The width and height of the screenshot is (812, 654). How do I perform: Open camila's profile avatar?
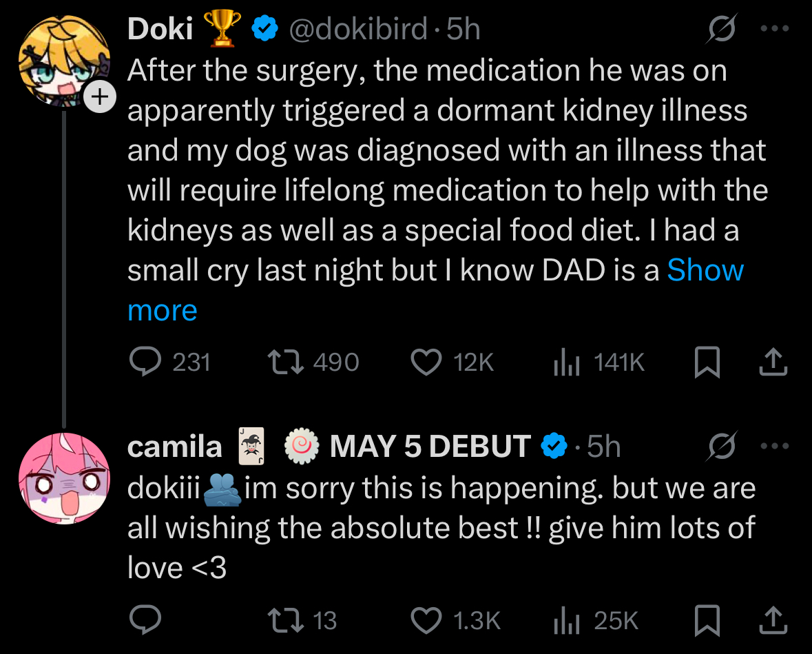(63, 477)
